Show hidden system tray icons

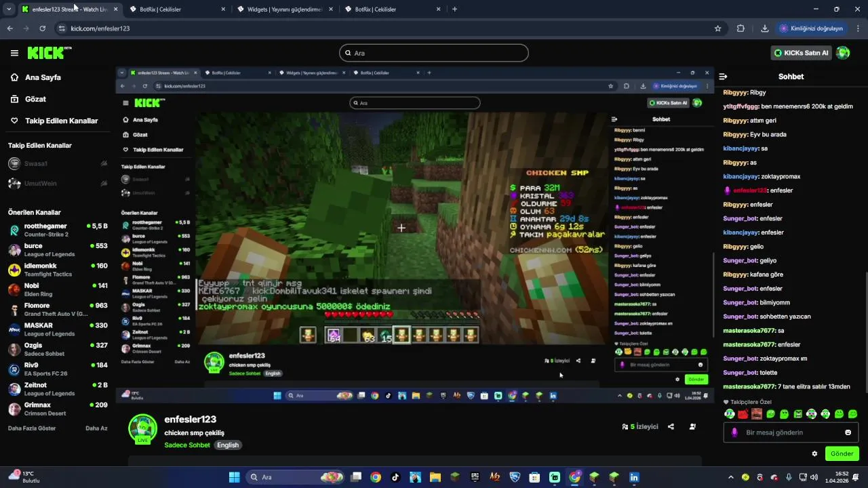[x=732, y=477]
